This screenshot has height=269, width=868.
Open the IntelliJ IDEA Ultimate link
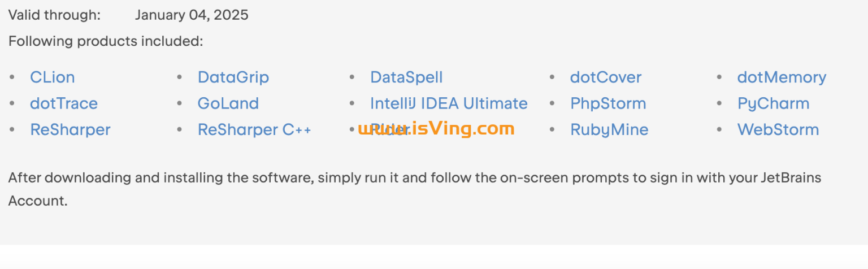pyautogui.click(x=449, y=103)
